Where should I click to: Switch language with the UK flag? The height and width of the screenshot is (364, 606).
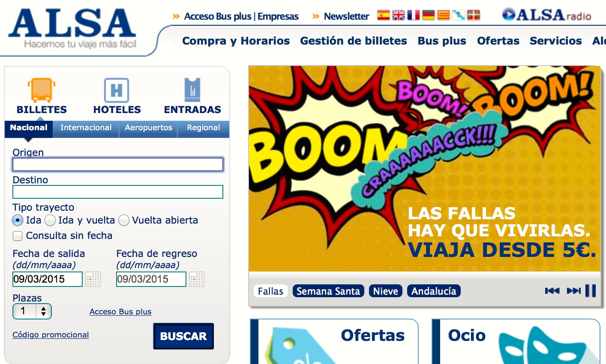coord(398,15)
